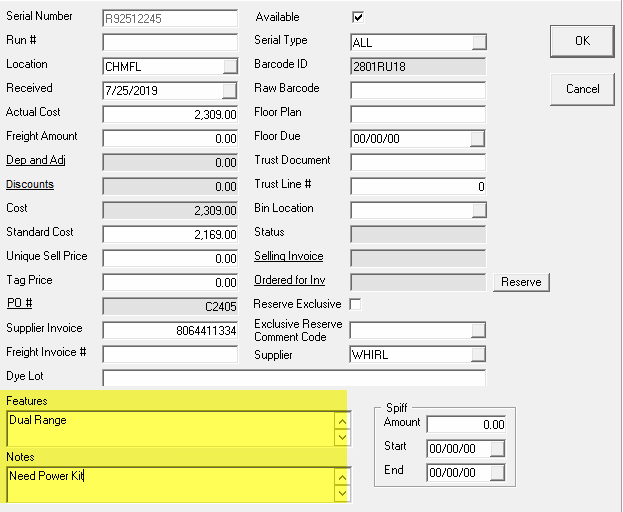The image size is (623, 512).
Task: Click the Dye Lot field
Action: click(x=294, y=378)
